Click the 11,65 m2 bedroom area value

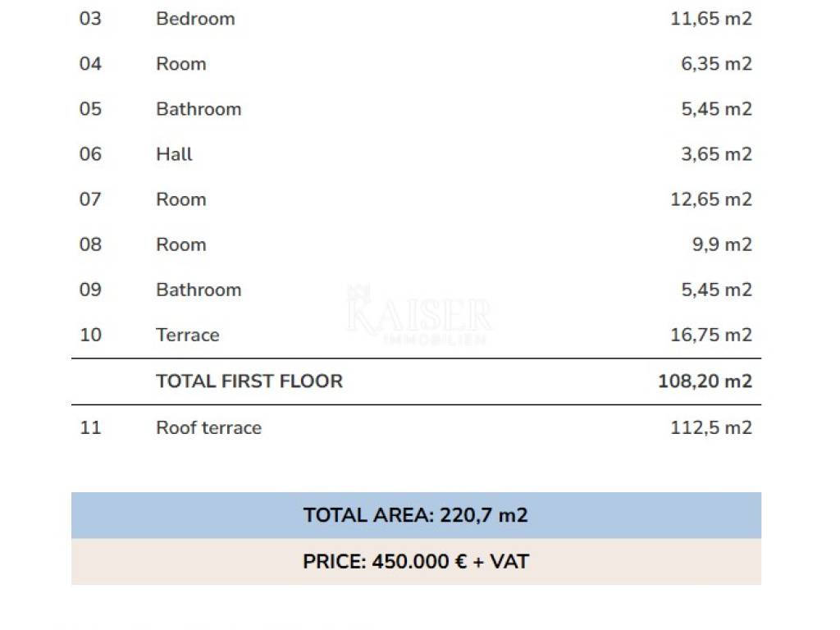(710, 19)
